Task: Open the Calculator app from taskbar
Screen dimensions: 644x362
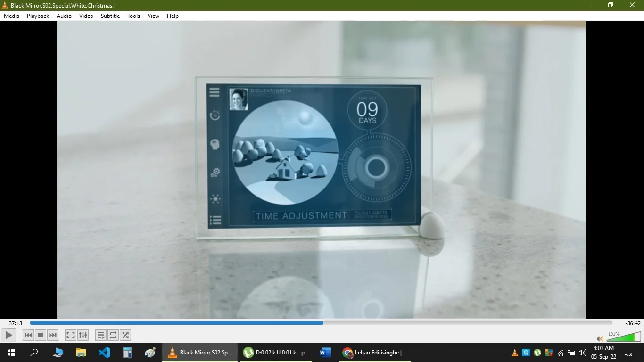Action: pyautogui.click(x=127, y=353)
